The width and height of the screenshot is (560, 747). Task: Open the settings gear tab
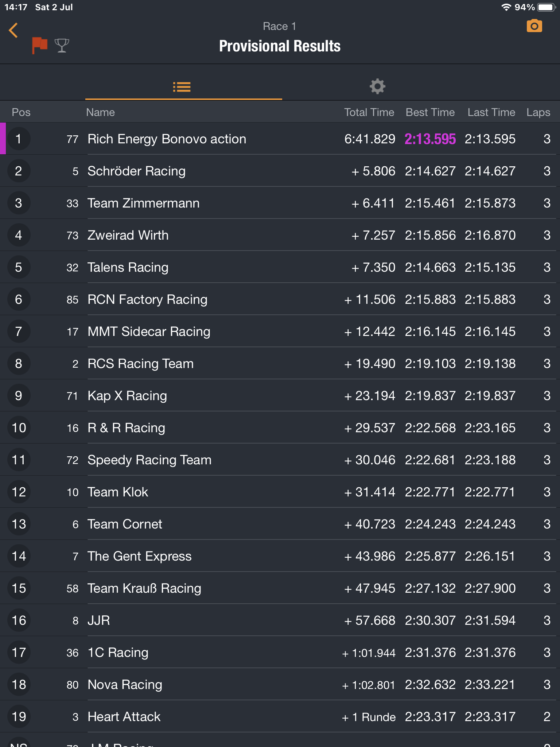click(x=377, y=87)
